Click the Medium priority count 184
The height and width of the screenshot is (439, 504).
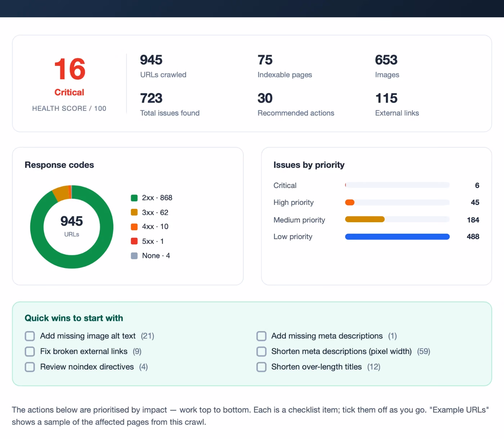[473, 220]
